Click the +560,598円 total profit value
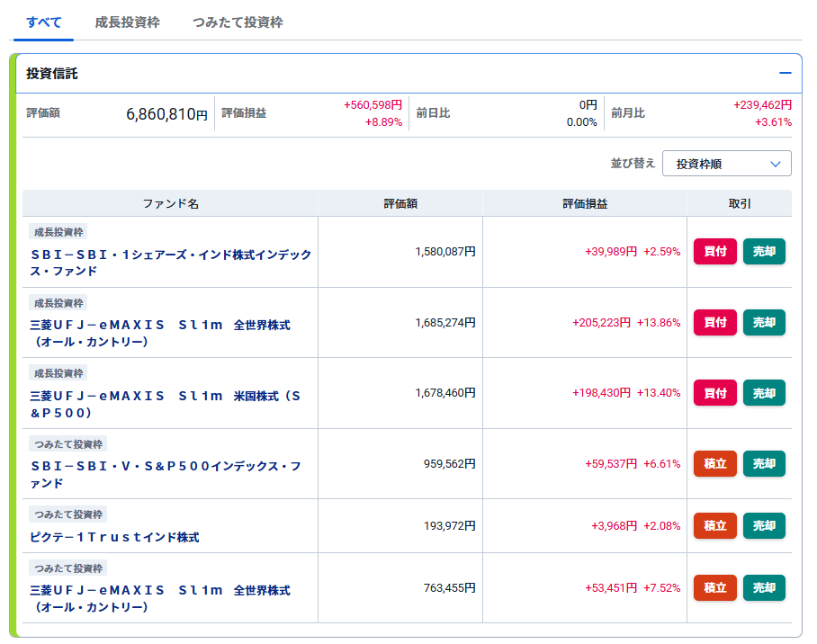 [373, 104]
